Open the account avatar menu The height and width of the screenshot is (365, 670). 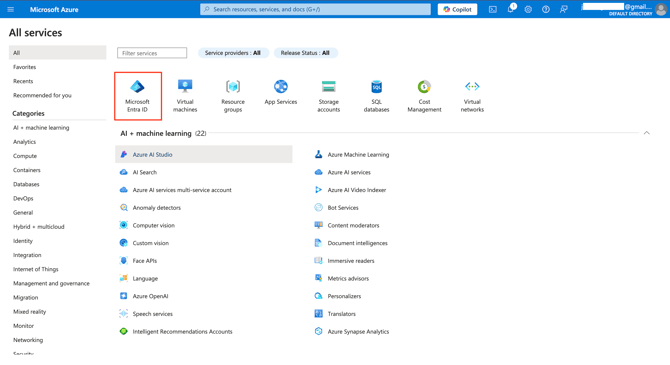pos(661,9)
